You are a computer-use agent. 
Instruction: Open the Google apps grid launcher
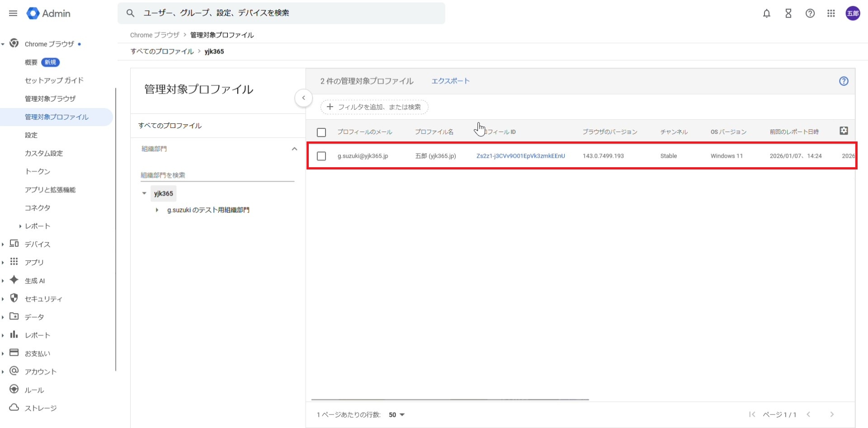(831, 14)
